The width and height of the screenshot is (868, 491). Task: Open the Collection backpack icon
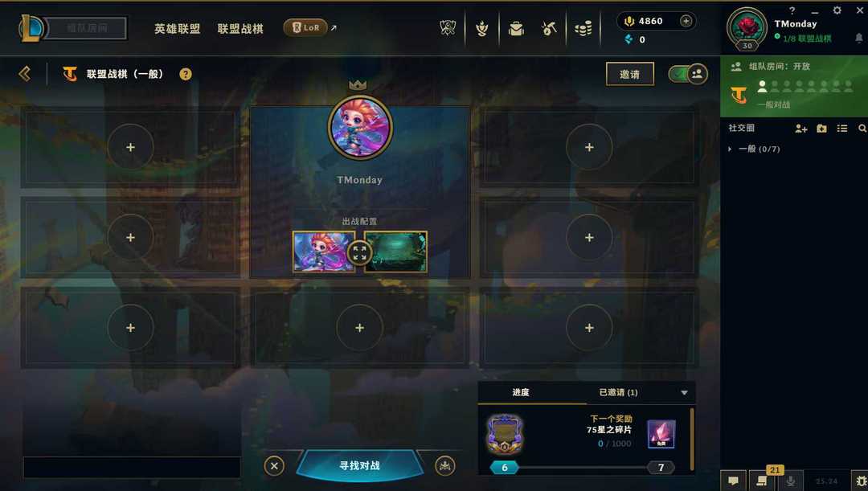pos(516,28)
